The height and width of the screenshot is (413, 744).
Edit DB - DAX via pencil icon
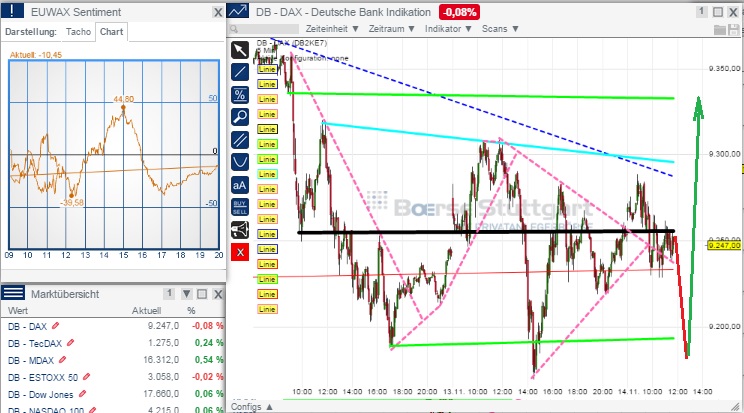click(x=56, y=326)
